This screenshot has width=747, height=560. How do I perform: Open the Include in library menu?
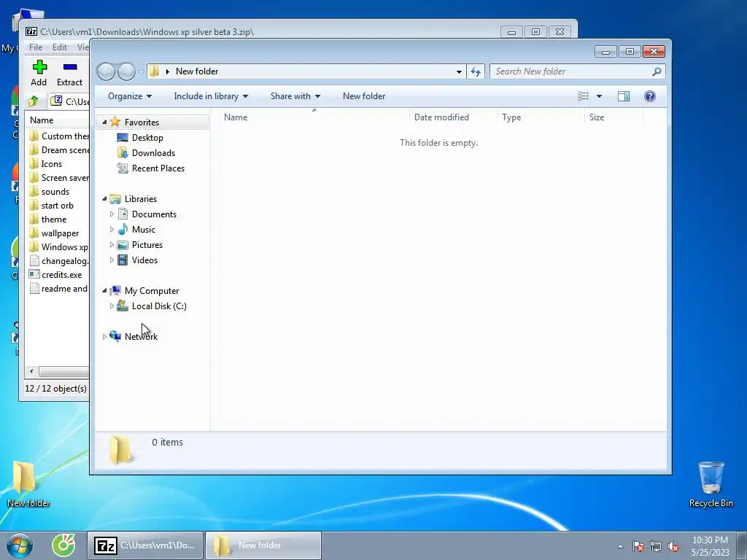(x=211, y=96)
